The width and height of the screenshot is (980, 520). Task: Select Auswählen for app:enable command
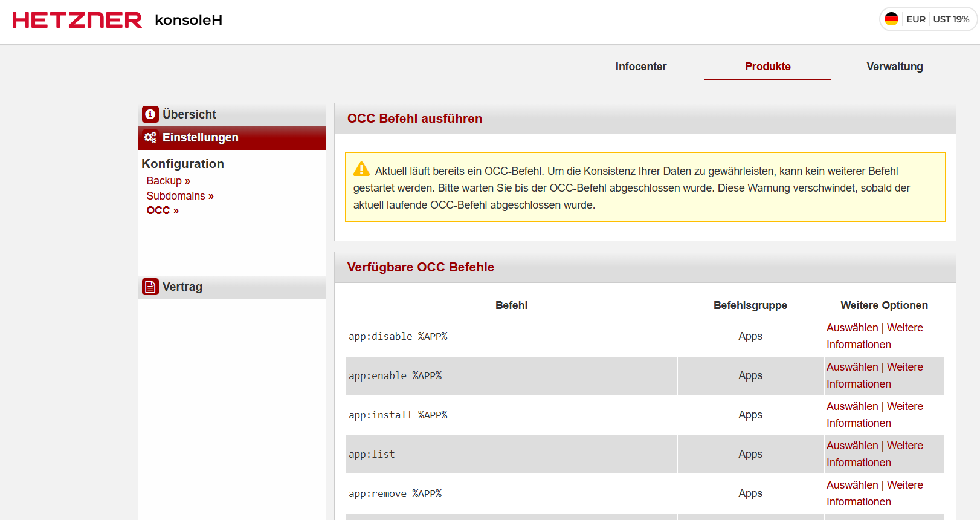click(852, 367)
